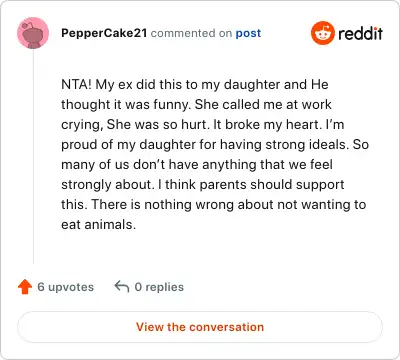Viewport: 400px width, 360px height.
Task: Click the View the conversation button
Action: [x=200, y=327]
